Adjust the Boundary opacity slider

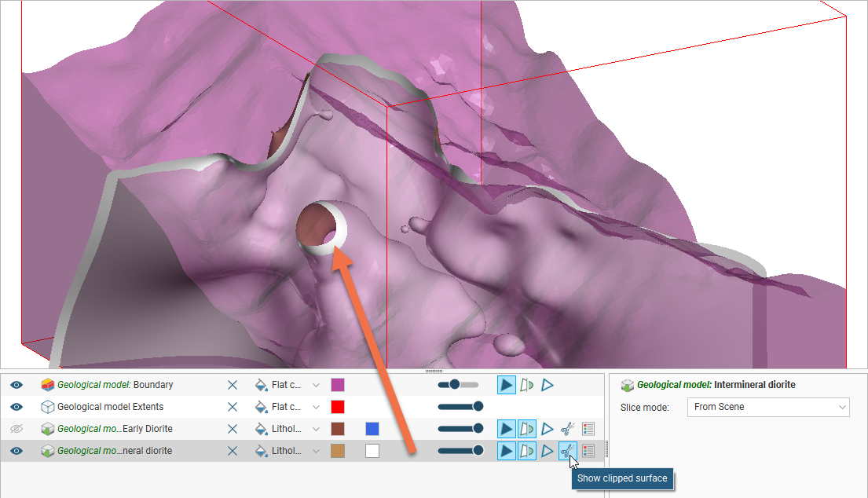point(454,385)
